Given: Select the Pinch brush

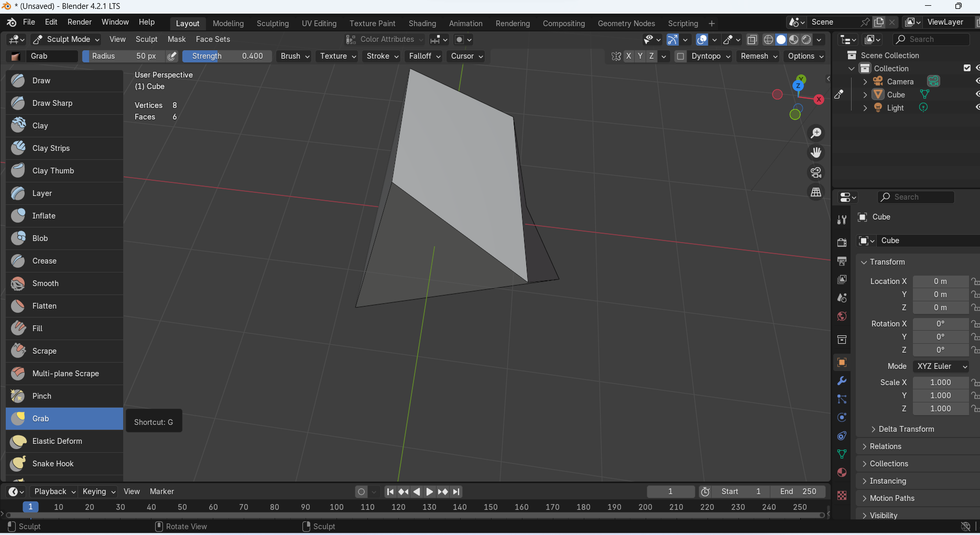Looking at the screenshot, I should pyautogui.click(x=64, y=396).
